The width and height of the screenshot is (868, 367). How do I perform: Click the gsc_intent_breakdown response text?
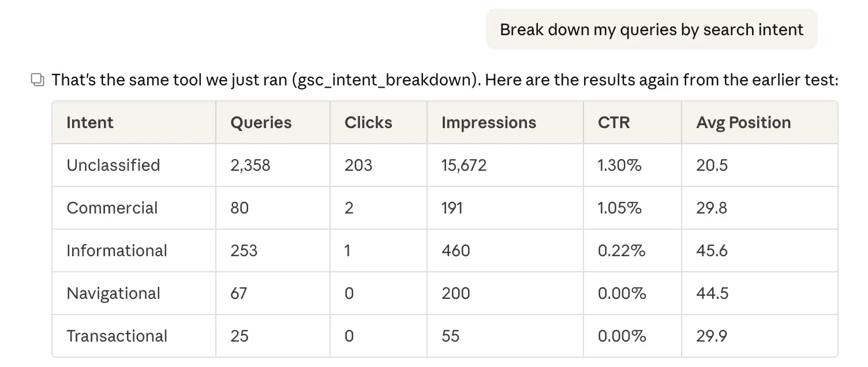[x=444, y=80]
